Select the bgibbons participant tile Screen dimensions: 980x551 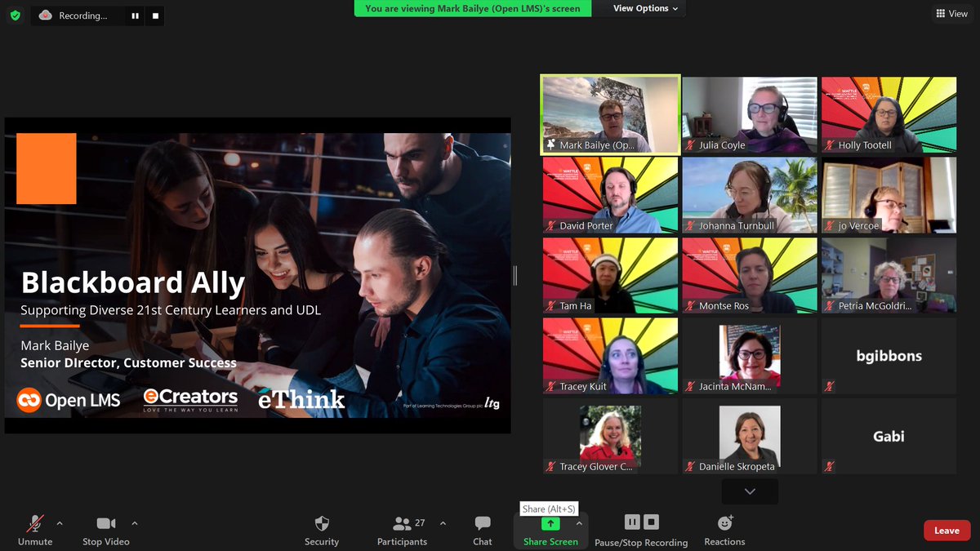point(889,355)
